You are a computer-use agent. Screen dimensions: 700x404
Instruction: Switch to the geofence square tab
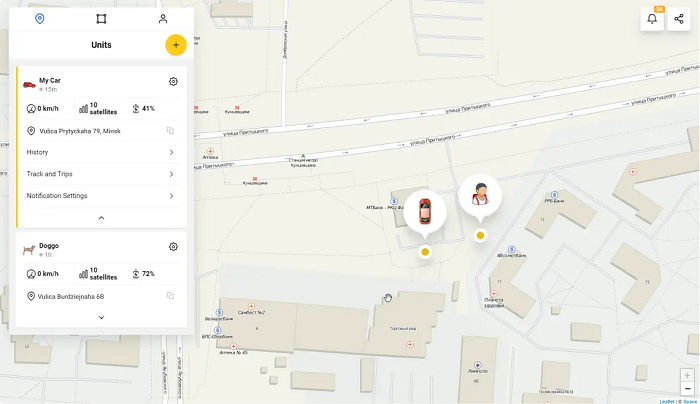[101, 19]
